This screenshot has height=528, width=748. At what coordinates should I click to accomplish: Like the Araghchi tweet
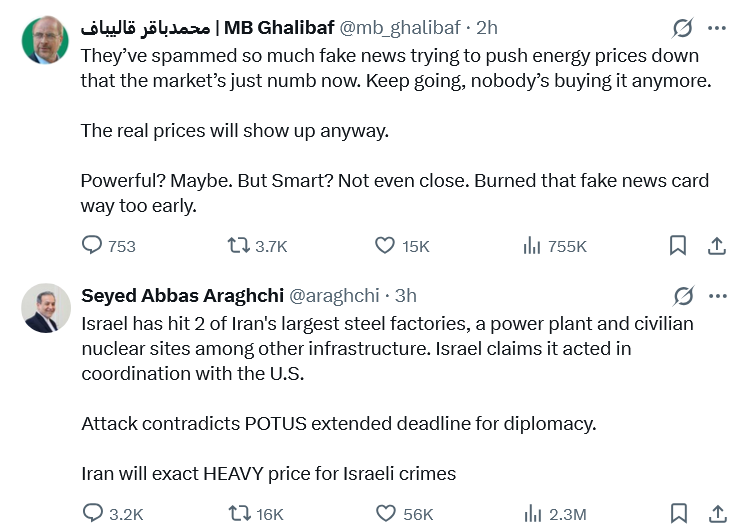coord(385,513)
